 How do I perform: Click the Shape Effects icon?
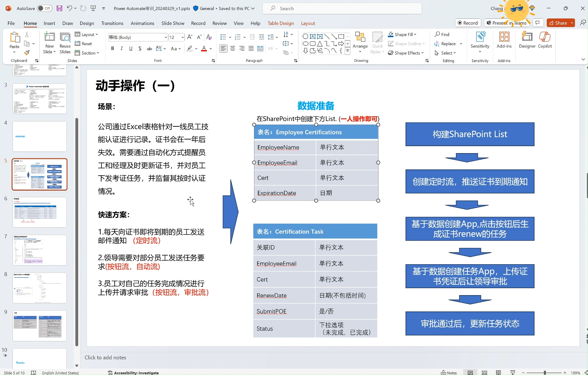406,53
